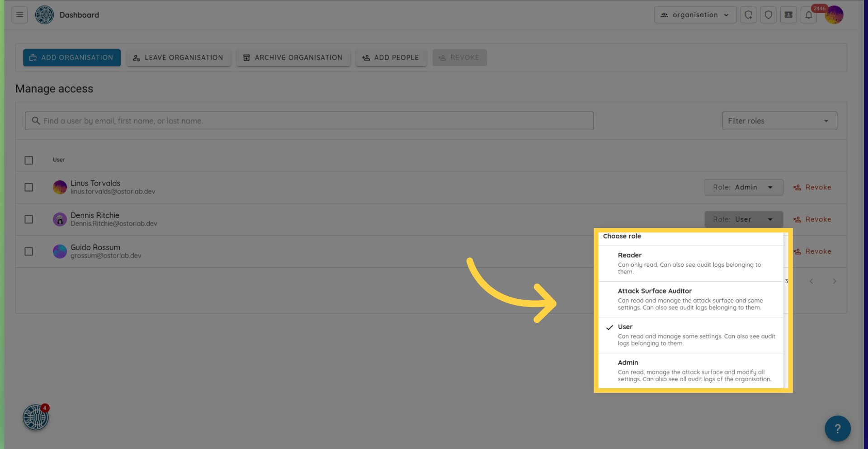Click the Add People button
This screenshot has height=449, width=868.
(391, 57)
